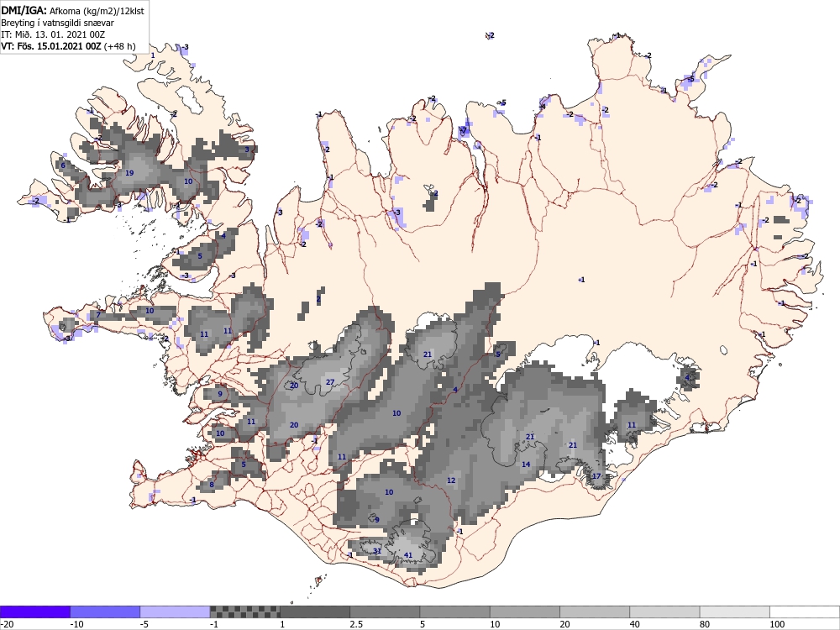The image size is (840, 630).
Task: Click the checkered legend swatch between -1 and 1
Action: [244, 612]
